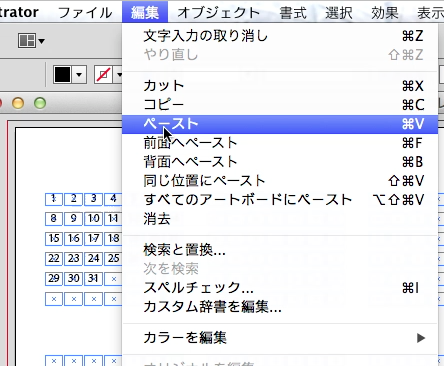Select the text frame containing 15
The image size is (444, 366).
coord(54,239)
